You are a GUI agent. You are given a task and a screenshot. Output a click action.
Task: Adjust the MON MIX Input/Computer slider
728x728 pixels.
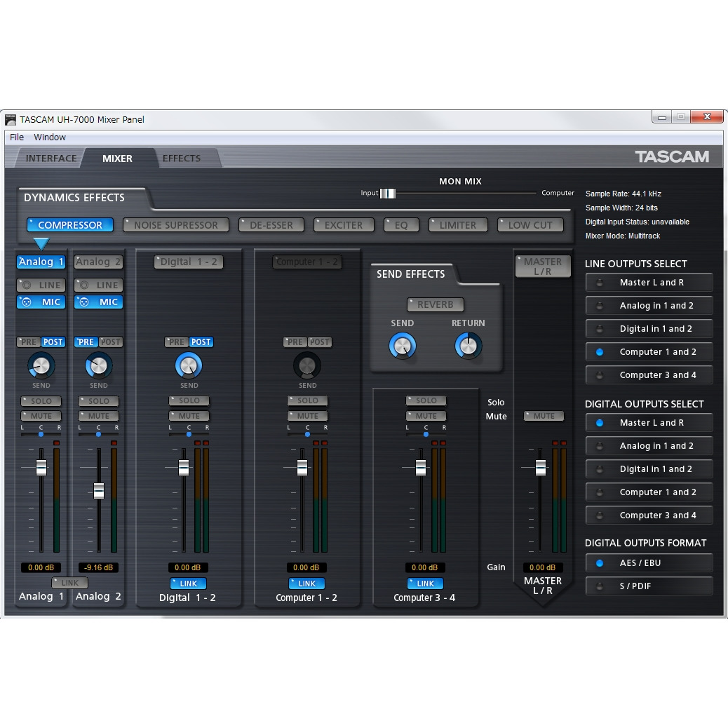point(388,194)
